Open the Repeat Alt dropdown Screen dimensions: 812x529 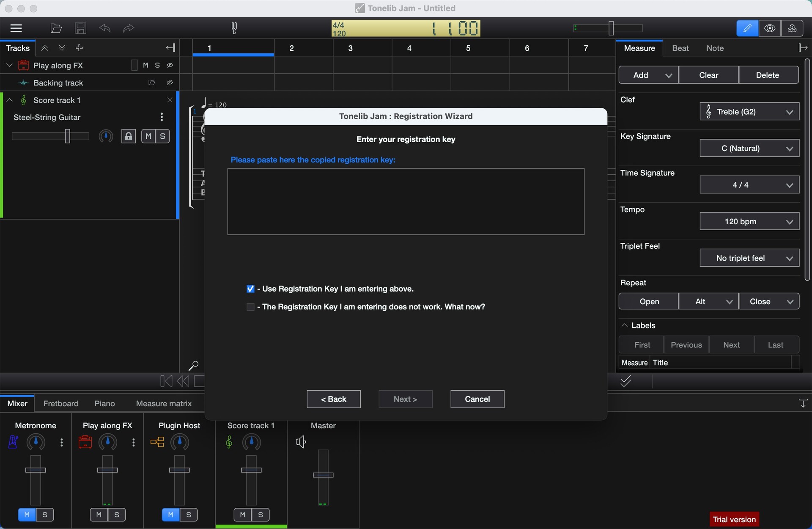[709, 301]
